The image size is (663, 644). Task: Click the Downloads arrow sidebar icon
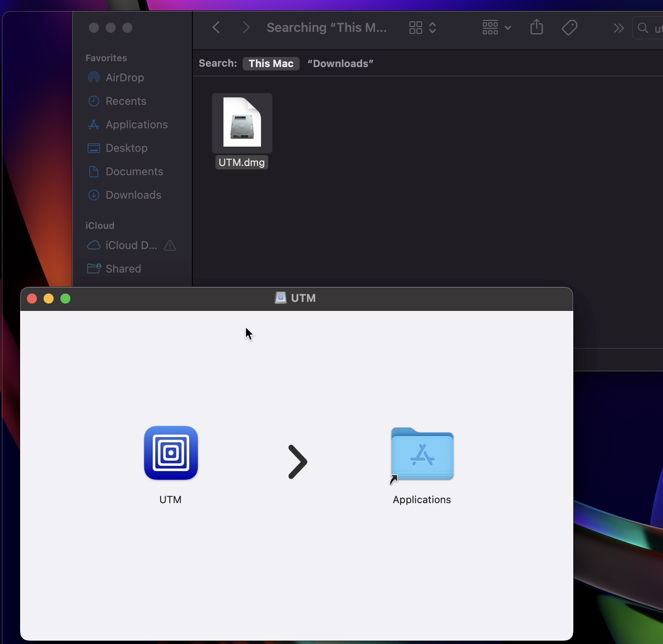pos(94,195)
